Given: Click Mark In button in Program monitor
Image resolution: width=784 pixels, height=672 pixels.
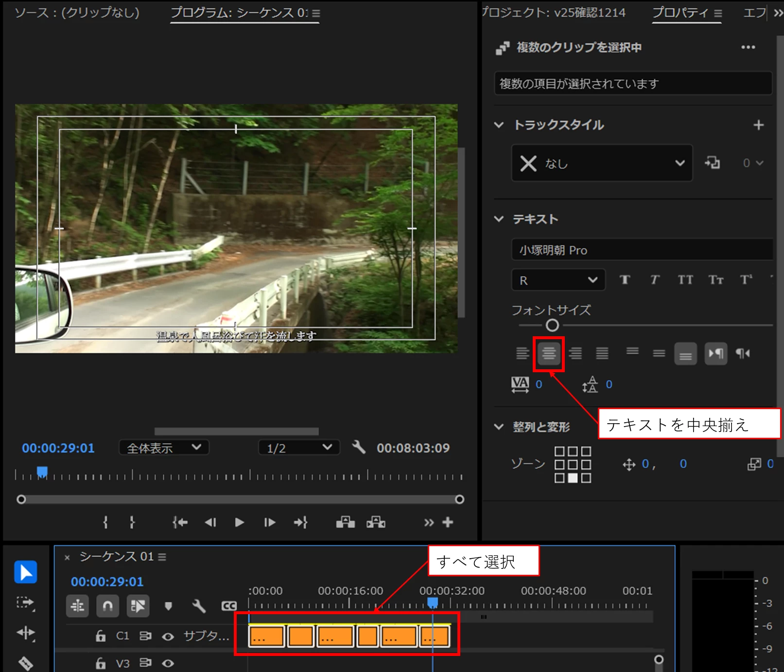Looking at the screenshot, I should [105, 522].
